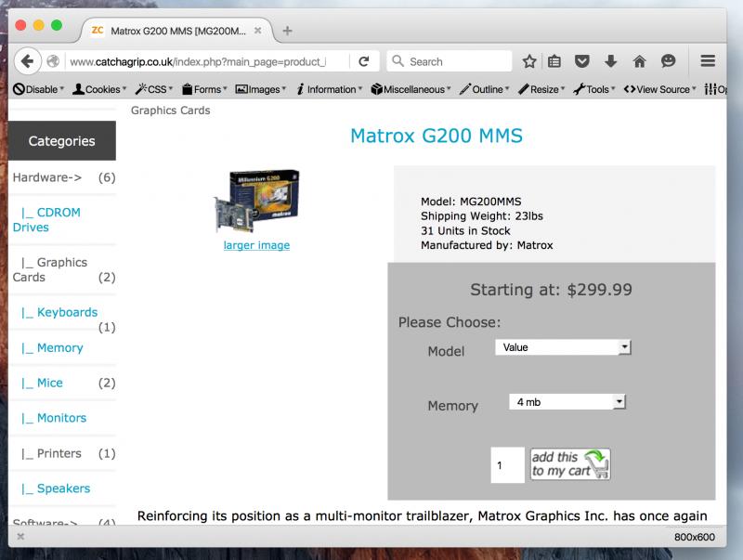This screenshot has width=743, height=560.
Task: Click the Starting at: $299.99 price text
Action: pyautogui.click(x=551, y=290)
